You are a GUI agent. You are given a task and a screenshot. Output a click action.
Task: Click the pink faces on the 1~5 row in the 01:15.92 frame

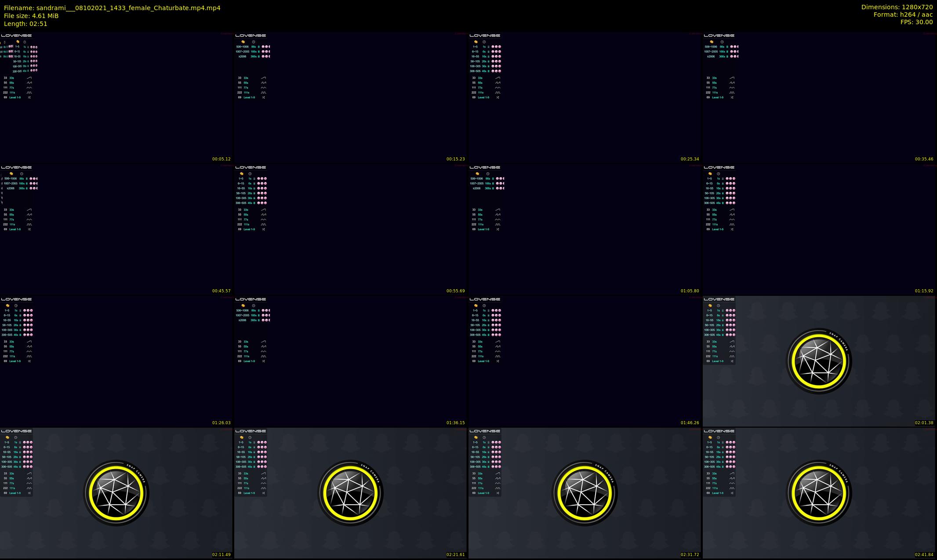pos(730,178)
